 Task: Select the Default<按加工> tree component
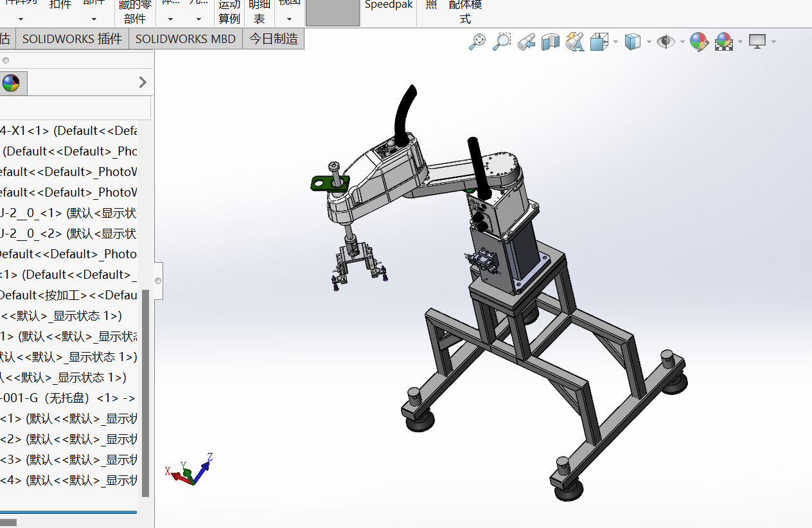[69, 295]
